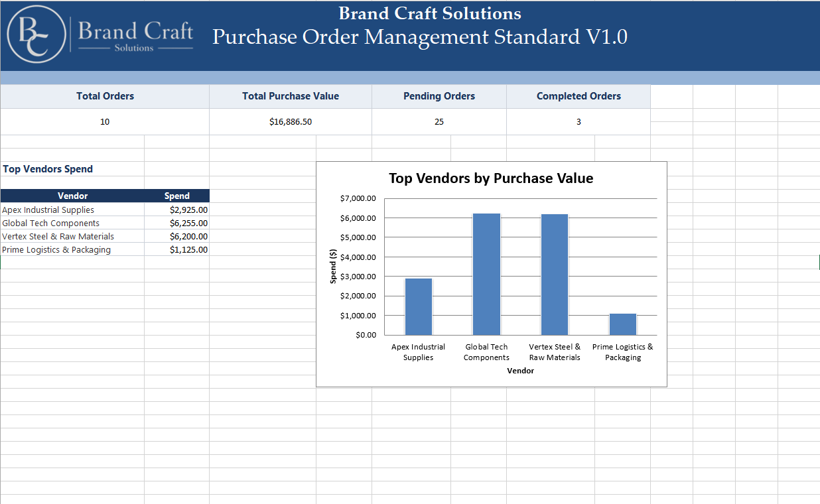Click the $1,125.00 spend cell
Viewport: 820px width, 504px height.
[x=177, y=249]
